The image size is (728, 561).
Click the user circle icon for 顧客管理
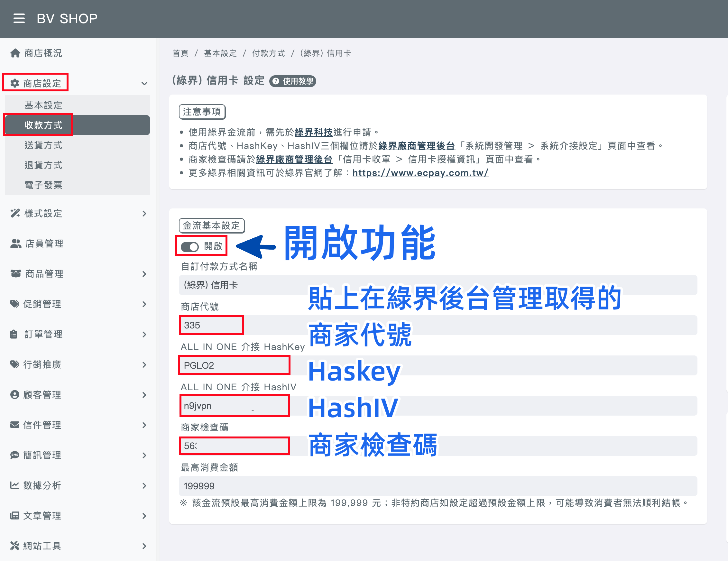point(15,395)
